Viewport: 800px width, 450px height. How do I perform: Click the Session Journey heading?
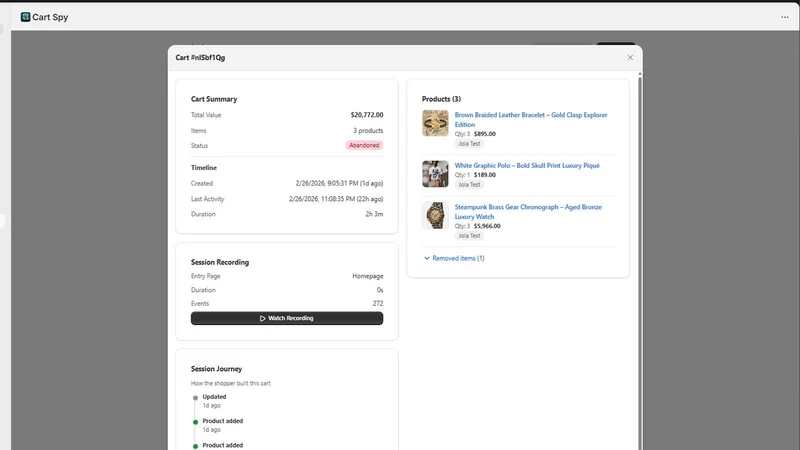pyautogui.click(x=216, y=369)
